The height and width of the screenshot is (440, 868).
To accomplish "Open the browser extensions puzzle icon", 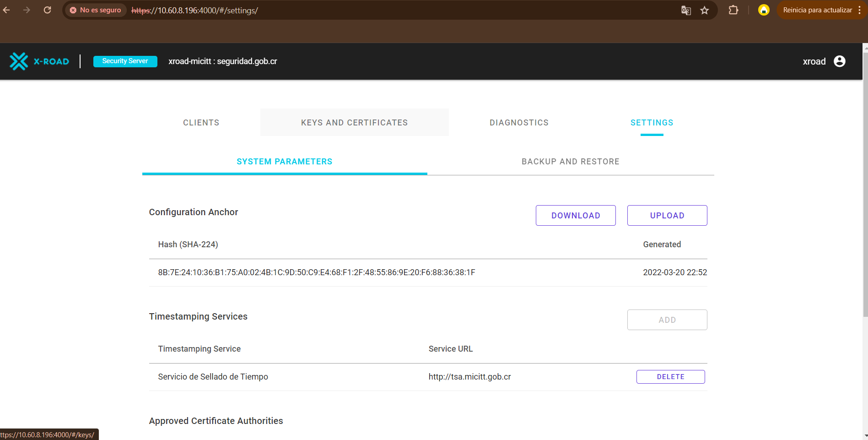I will tap(733, 10).
